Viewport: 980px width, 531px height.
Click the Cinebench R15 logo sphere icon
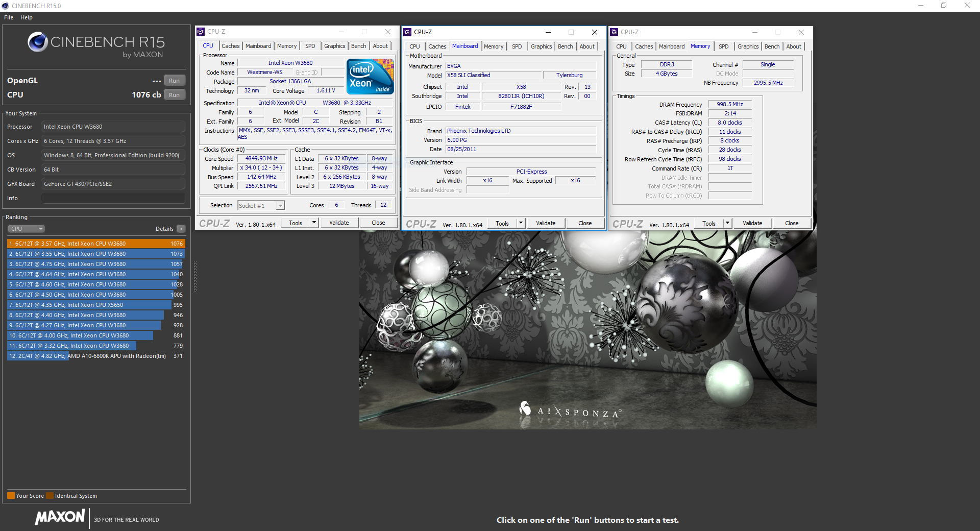[x=38, y=42]
